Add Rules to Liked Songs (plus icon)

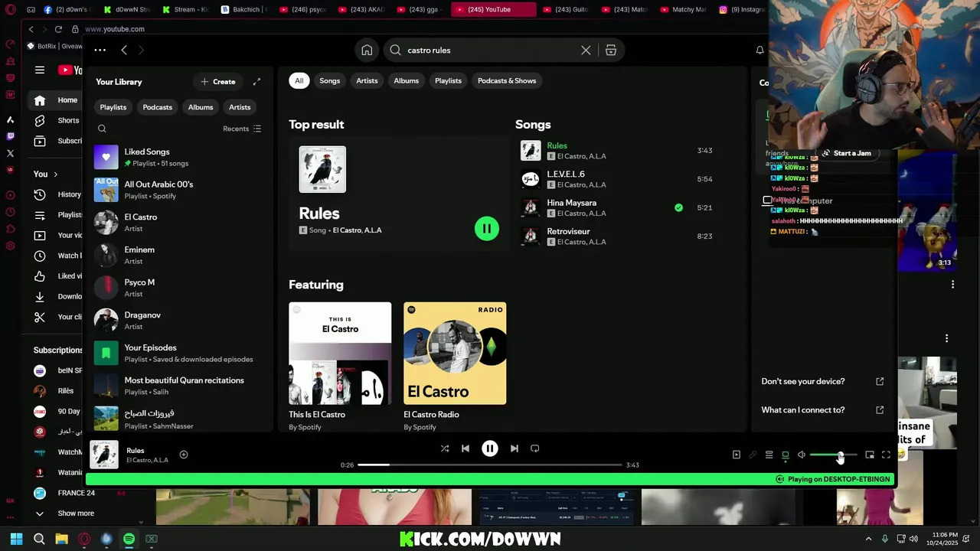184,455
